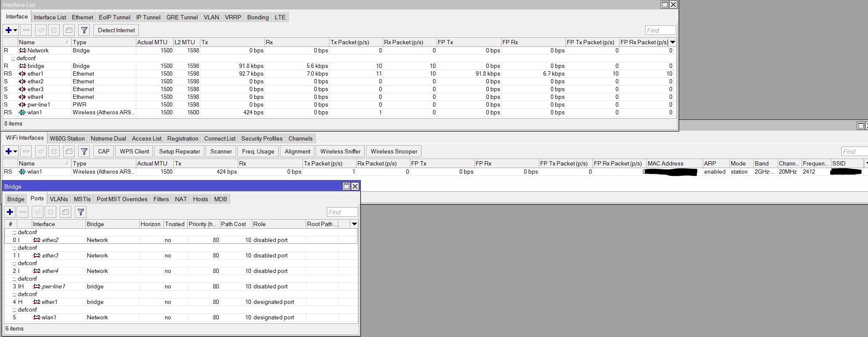Open the column chooser dropdown in Interface List table
The image size is (868, 337).
point(673,42)
